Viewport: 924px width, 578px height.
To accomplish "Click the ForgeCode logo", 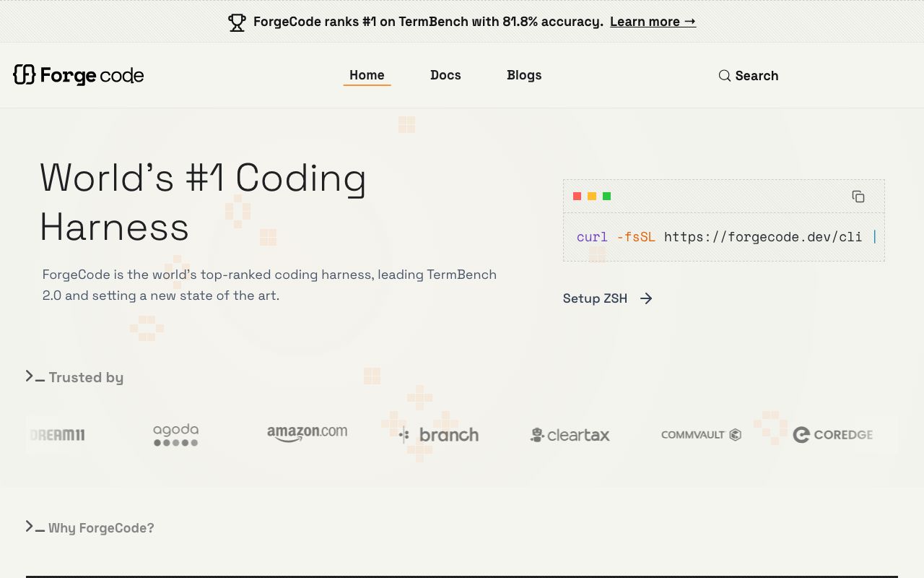I will tap(79, 75).
